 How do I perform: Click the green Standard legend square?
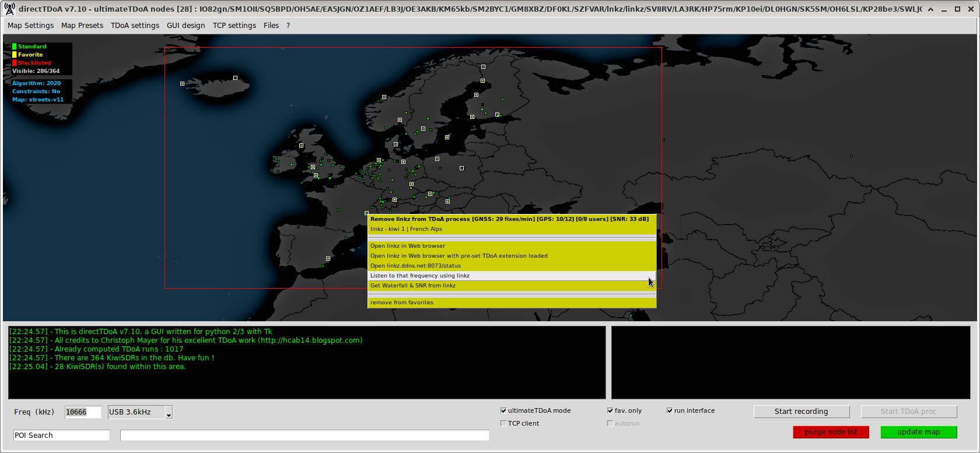(15, 47)
